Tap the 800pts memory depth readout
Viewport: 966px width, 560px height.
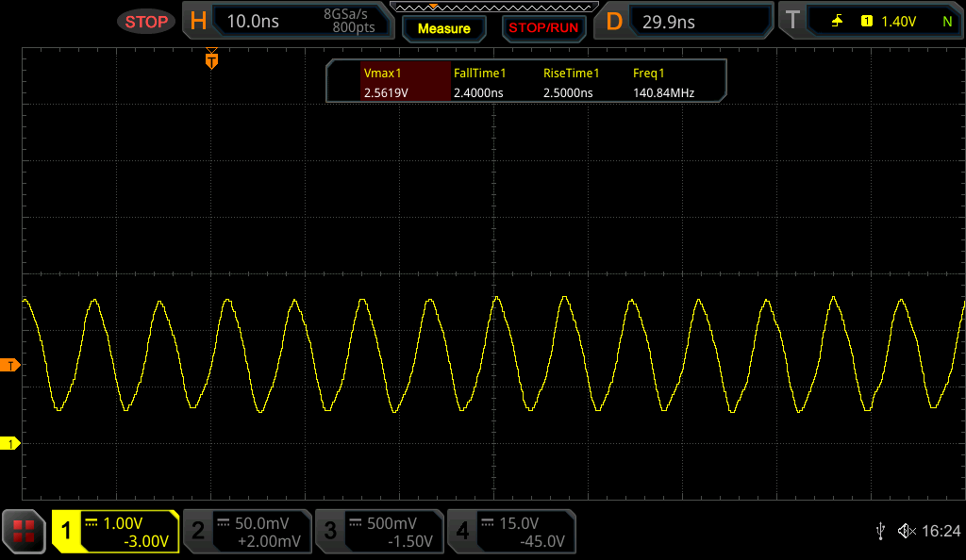[354, 27]
